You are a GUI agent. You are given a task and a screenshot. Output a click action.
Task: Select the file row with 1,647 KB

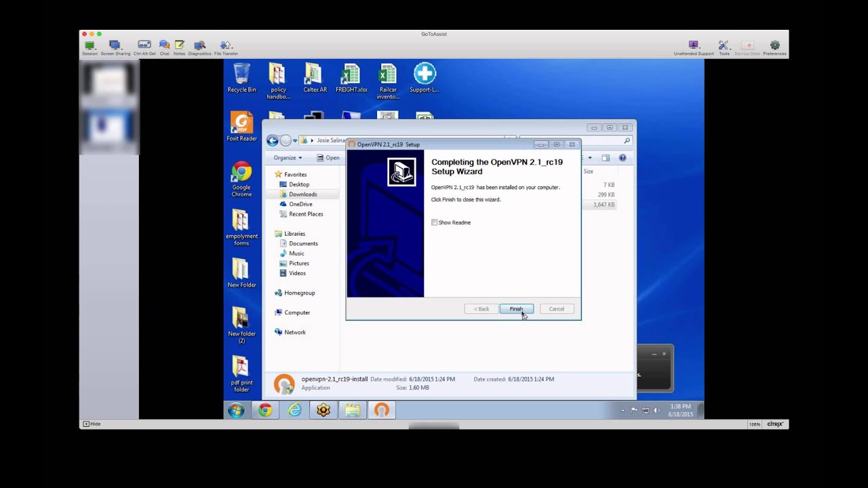coord(599,205)
